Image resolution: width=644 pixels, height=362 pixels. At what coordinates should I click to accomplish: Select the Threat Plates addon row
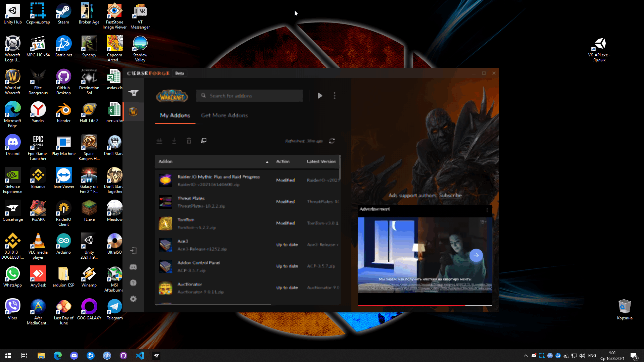pyautogui.click(x=247, y=202)
